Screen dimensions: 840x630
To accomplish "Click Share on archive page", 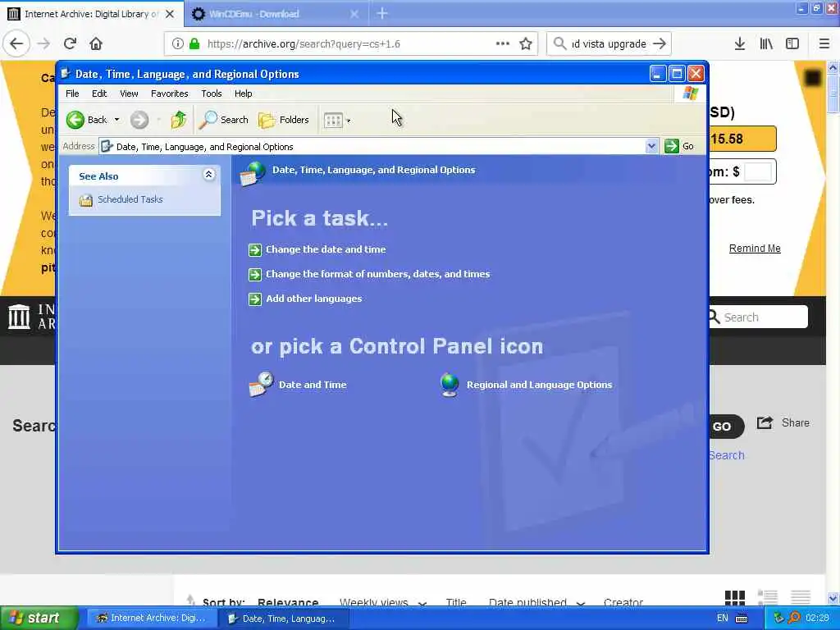I will click(x=783, y=422).
